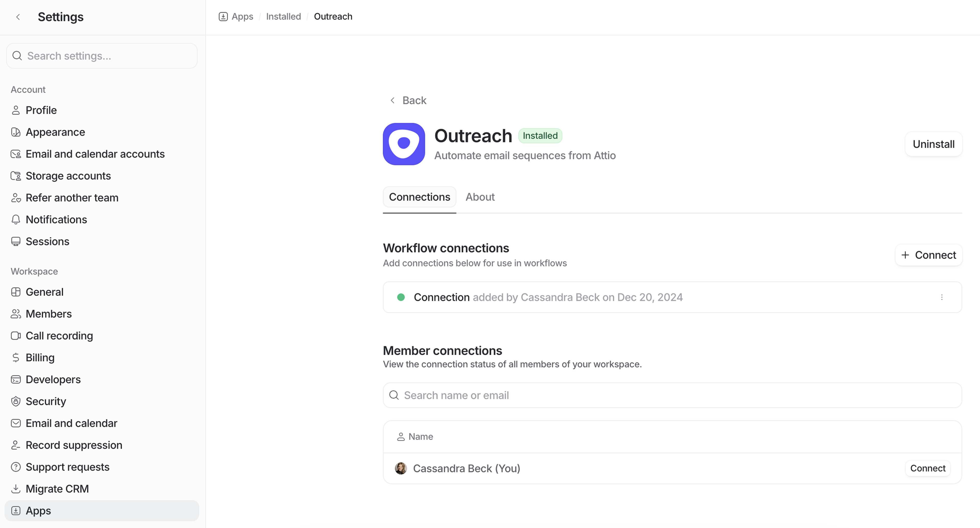980x528 pixels.
Task: Open the three-dot menu on the workflow connection
Action: coord(941,297)
